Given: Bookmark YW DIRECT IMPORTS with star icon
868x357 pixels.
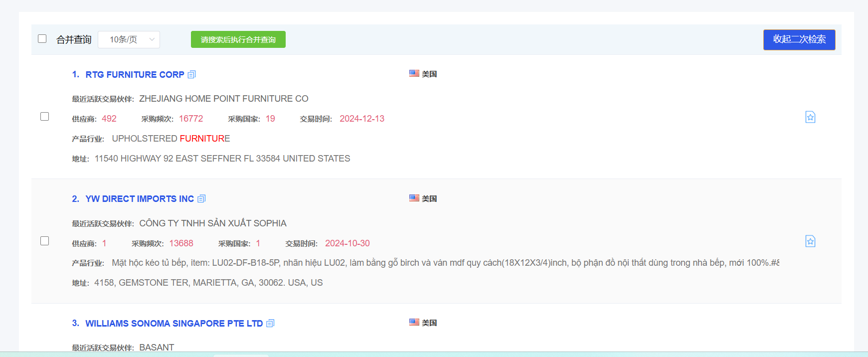Looking at the screenshot, I should (x=810, y=241).
